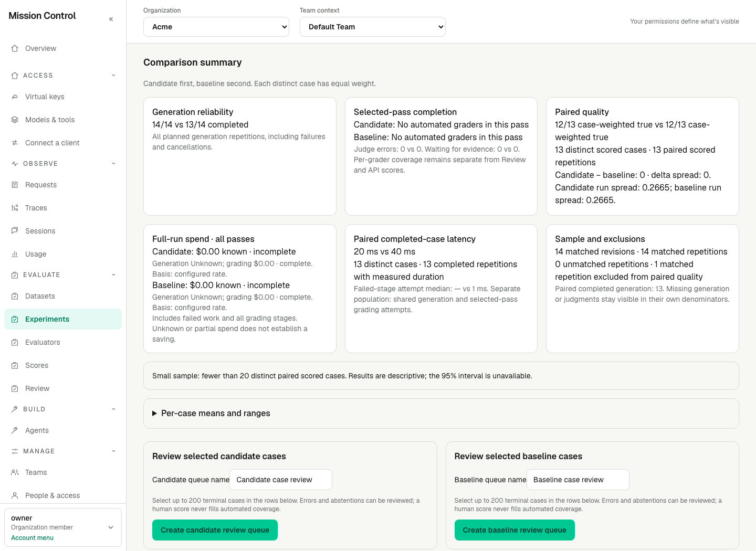This screenshot has width=756, height=551.
Task: Click the People & access person icon
Action: (15, 495)
